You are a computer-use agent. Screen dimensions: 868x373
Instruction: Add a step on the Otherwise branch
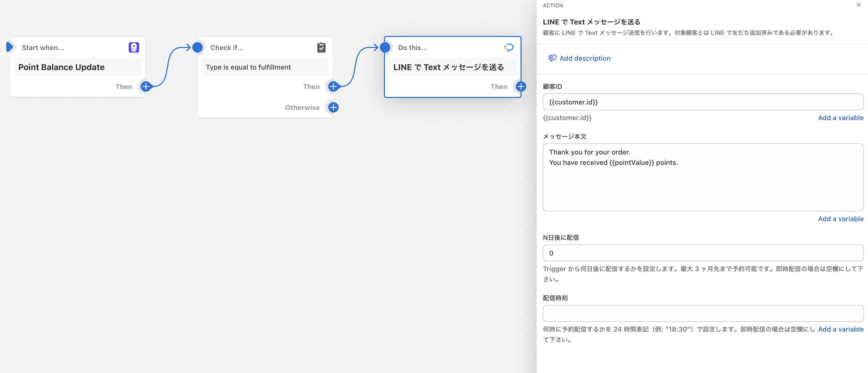(333, 108)
